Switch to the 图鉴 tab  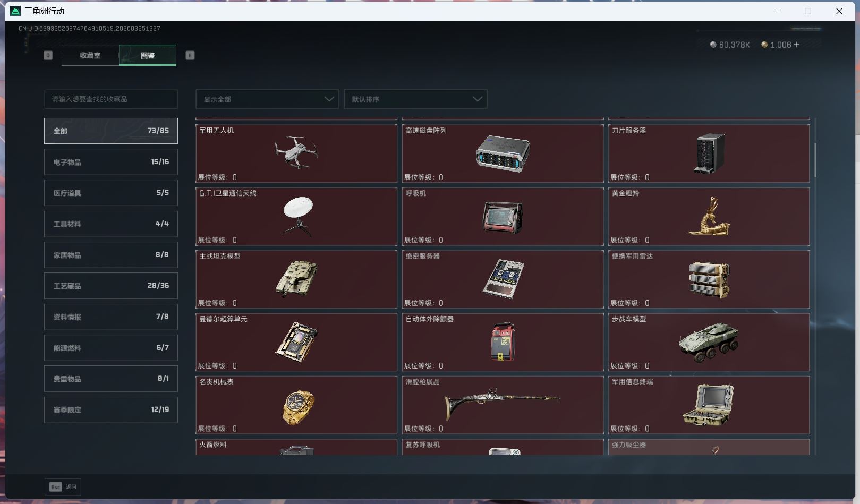[x=147, y=55]
